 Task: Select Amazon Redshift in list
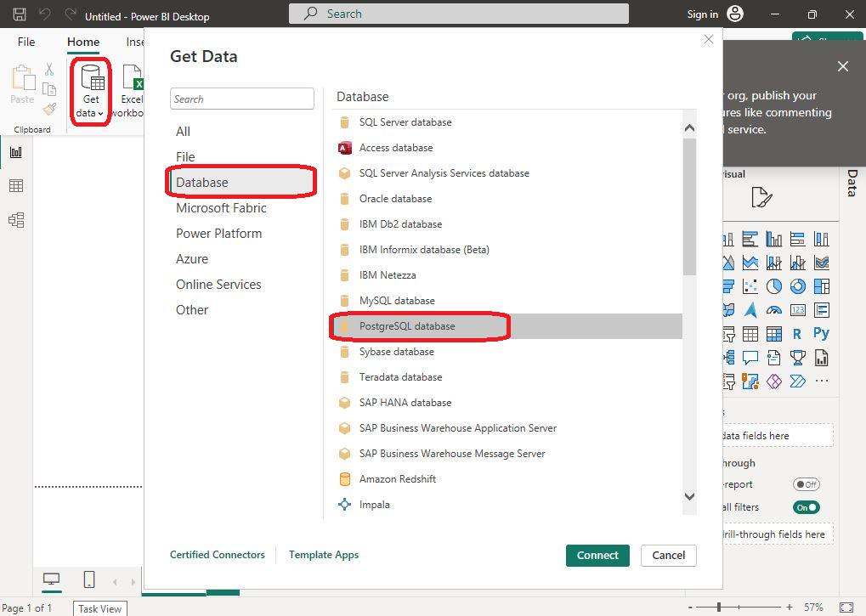(507, 479)
